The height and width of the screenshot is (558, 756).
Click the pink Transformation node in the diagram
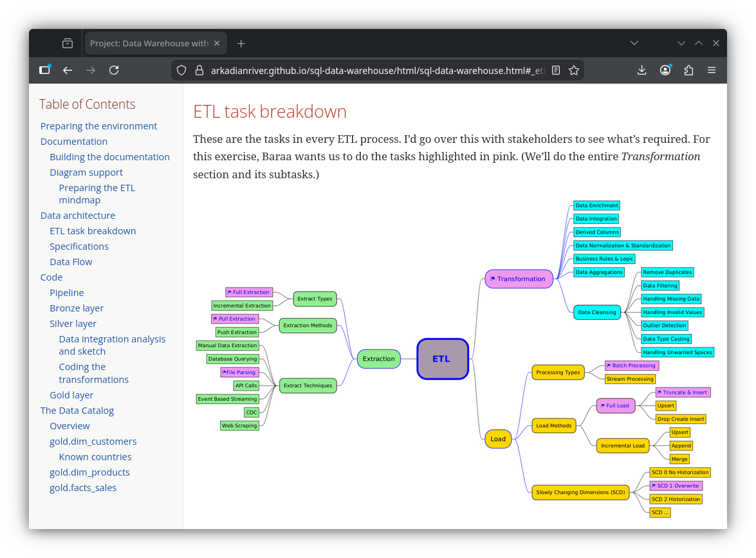click(519, 279)
